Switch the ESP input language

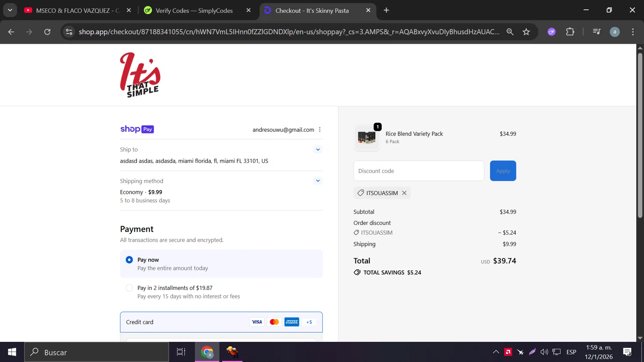click(571, 352)
